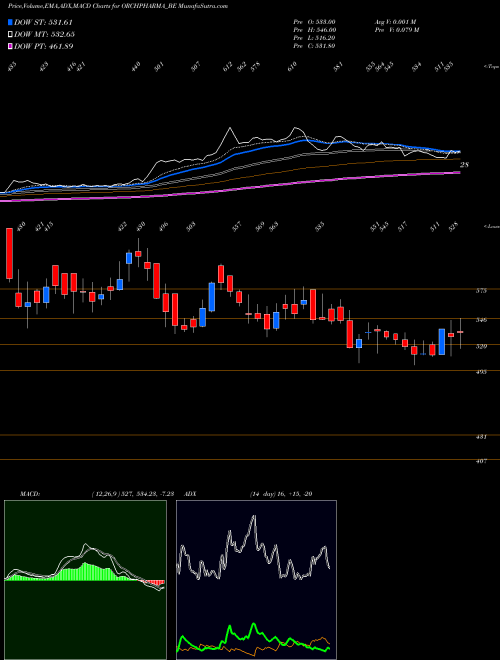Click the highest peak of the white price line
500x660 pixels.
230,128
